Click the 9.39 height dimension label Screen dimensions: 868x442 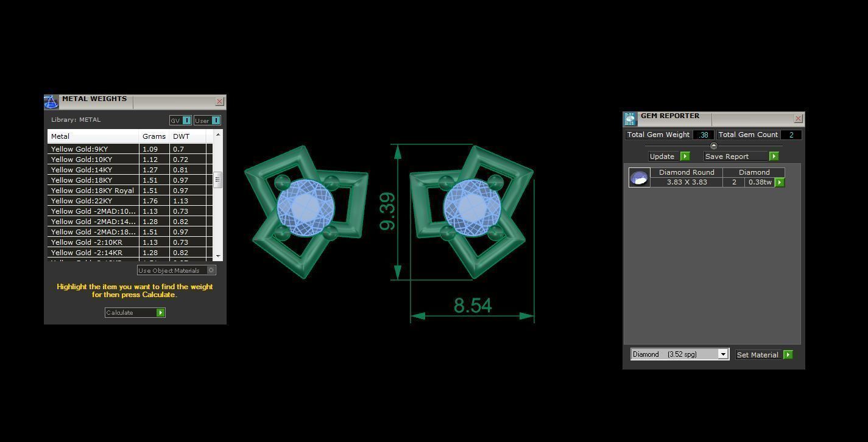click(x=387, y=212)
